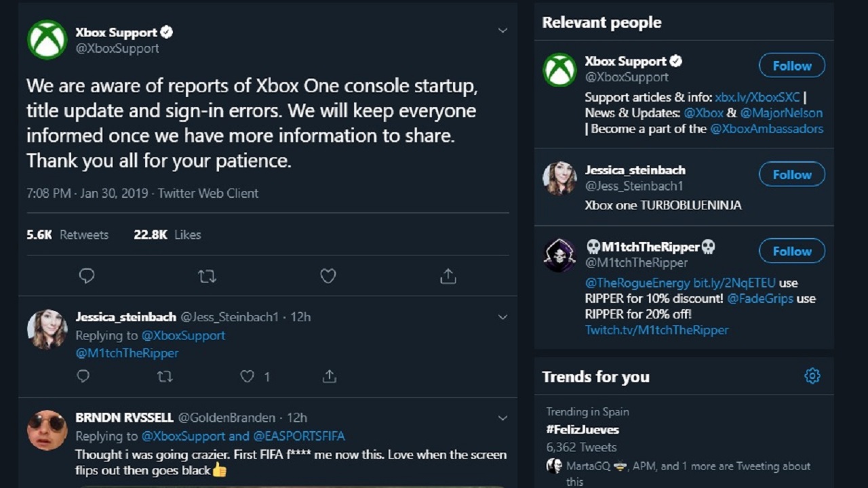Share the Xbox Support tweet
Viewport: 868px width, 488px height.
(448, 276)
